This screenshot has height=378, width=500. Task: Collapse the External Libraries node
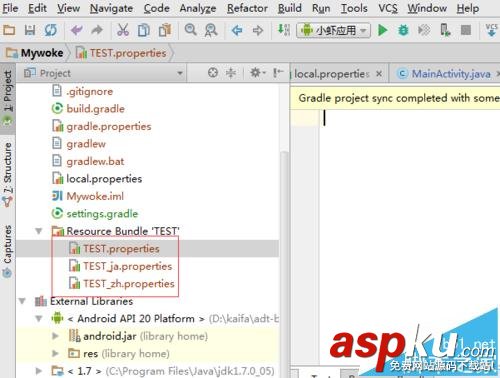click(x=22, y=301)
